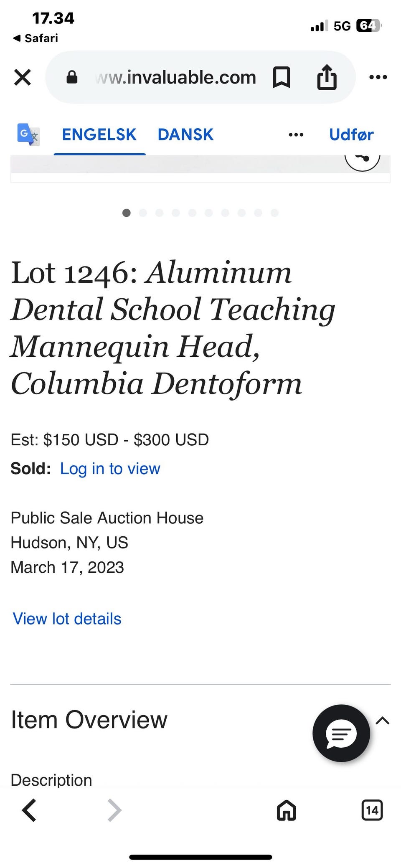The image size is (401, 868).
Task: Tap the circular share icon on image
Action: 363,160
